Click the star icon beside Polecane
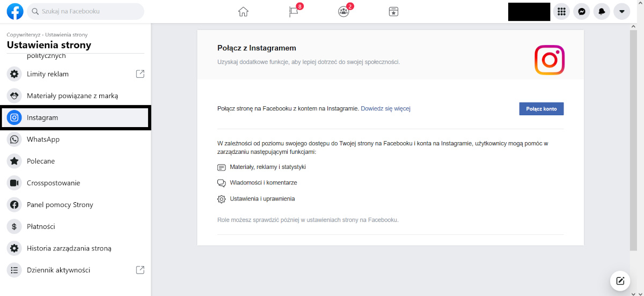Viewport: 644px width, 296px height. coord(14,161)
